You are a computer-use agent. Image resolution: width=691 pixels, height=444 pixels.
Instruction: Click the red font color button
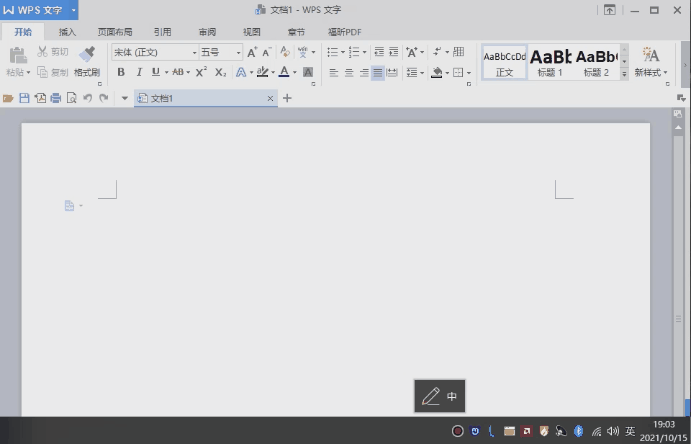283,72
